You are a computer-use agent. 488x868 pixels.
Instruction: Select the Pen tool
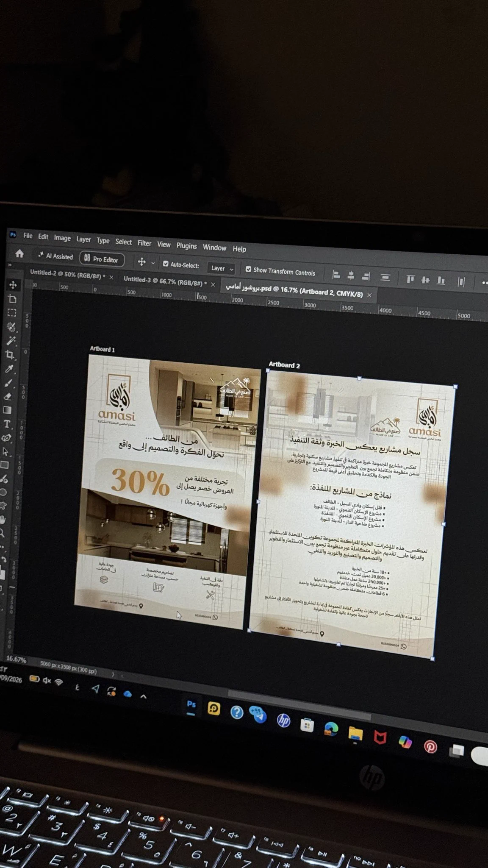point(6,438)
